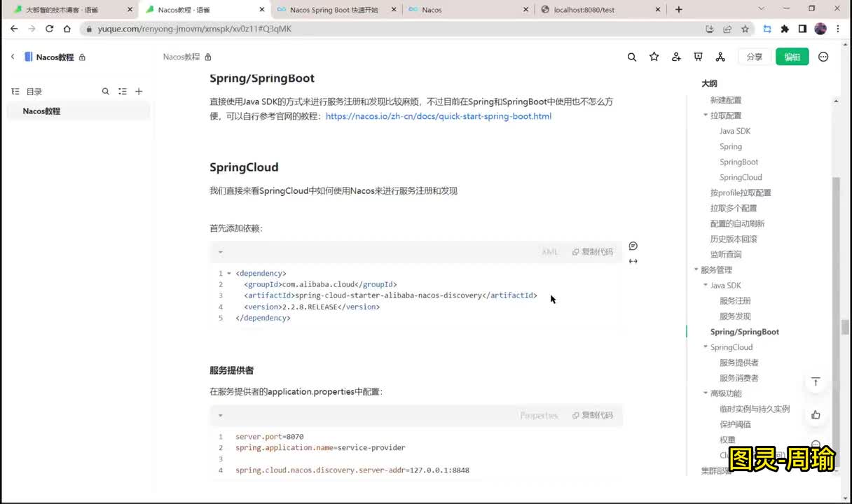Search within the 目录 sidebar

pyautogui.click(x=106, y=91)
